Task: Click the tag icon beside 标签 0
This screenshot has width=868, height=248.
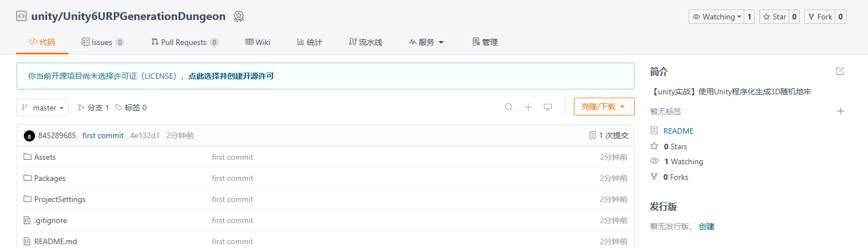Action: click(119, 108)
